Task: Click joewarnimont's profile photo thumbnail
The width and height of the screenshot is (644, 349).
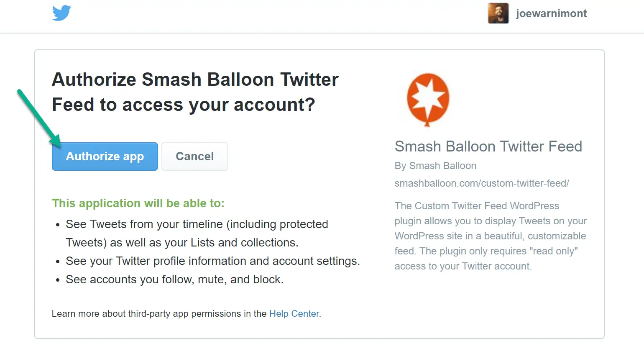Action: 498,13
